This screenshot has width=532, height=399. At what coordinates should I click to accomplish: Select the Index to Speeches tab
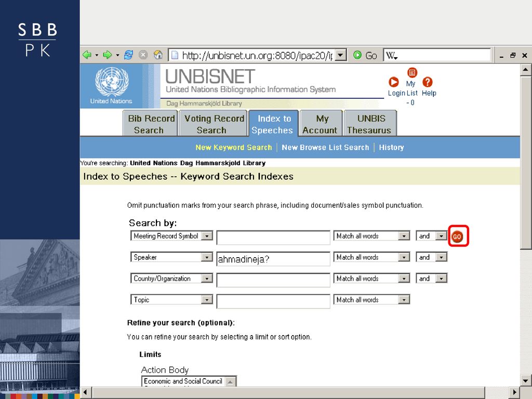(x=273, y=124)
